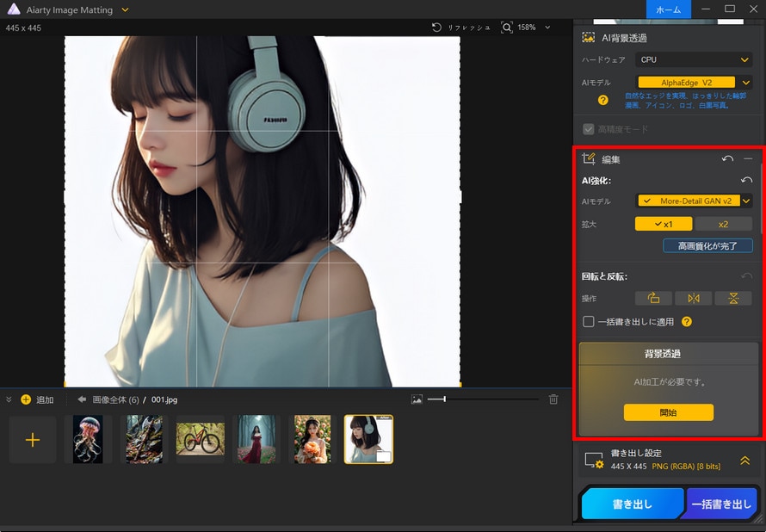This screenshot has width=766, height=532.
Task: Click the zoom-fit magnifier icon
Action: [507, 28]
